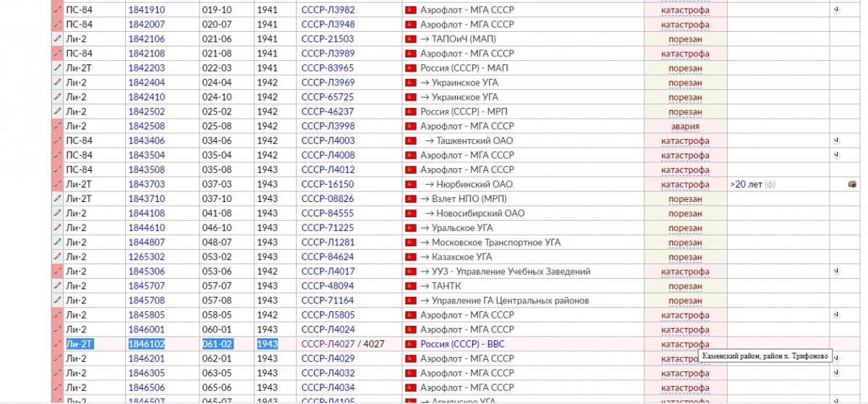Screen dimensions: 868x404
Task: Click the clock history icon for СССР-Л3982
Action: [x=836, y=10]
